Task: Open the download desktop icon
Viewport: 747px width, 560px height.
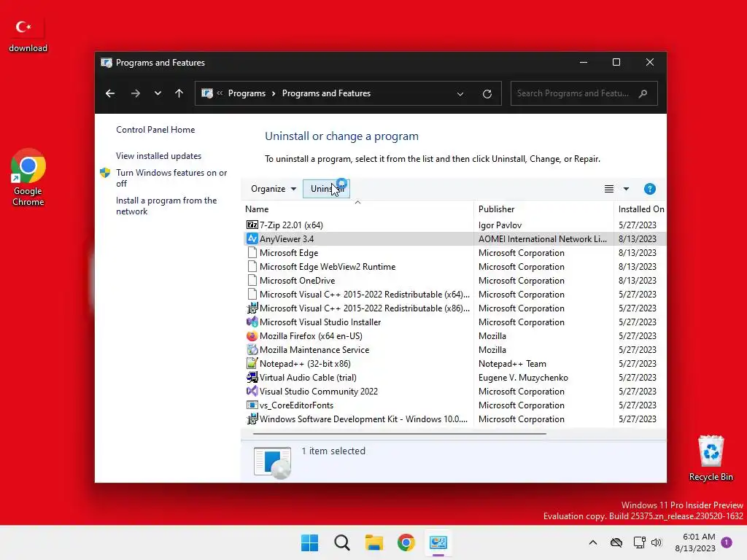Action: 28,34
